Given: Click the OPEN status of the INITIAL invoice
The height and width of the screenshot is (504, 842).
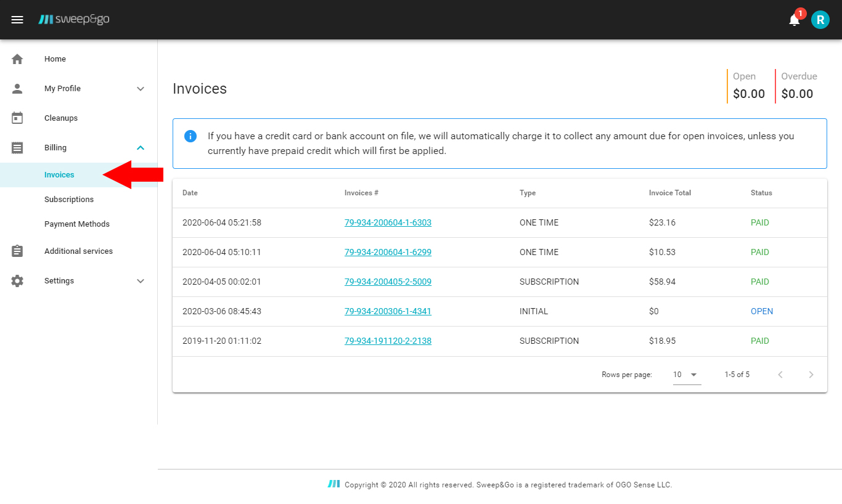Looking at the screenshot, I should tap(762, 311).
